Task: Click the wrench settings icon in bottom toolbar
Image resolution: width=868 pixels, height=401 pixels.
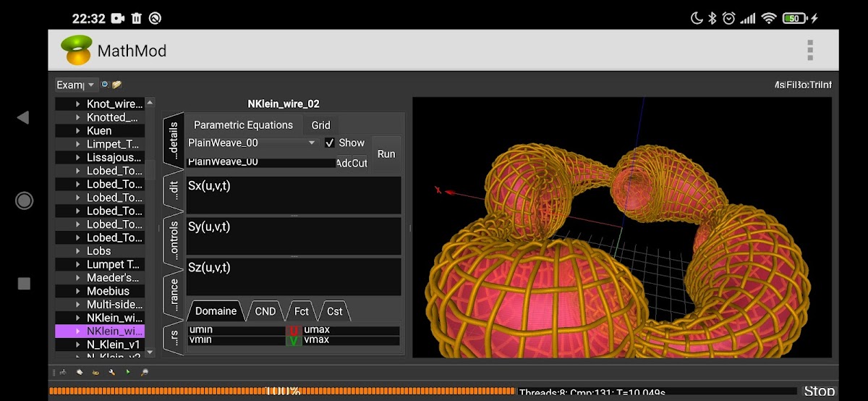Action: (x=112, y=373)
